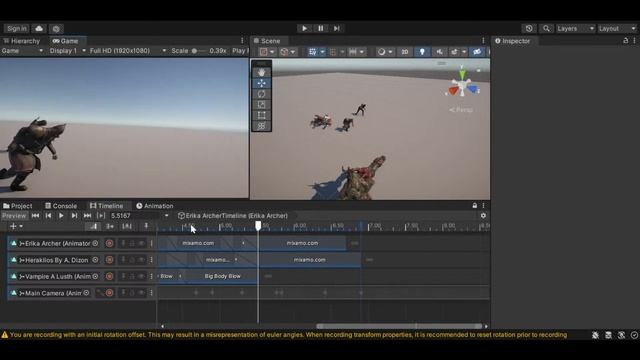Select the Rect tool in Scene

261,115
